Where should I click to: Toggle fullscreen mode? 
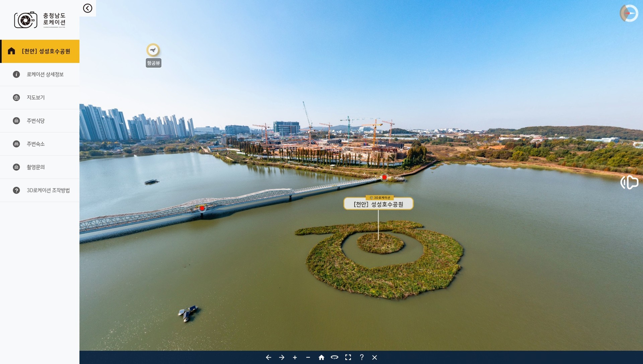348,357
